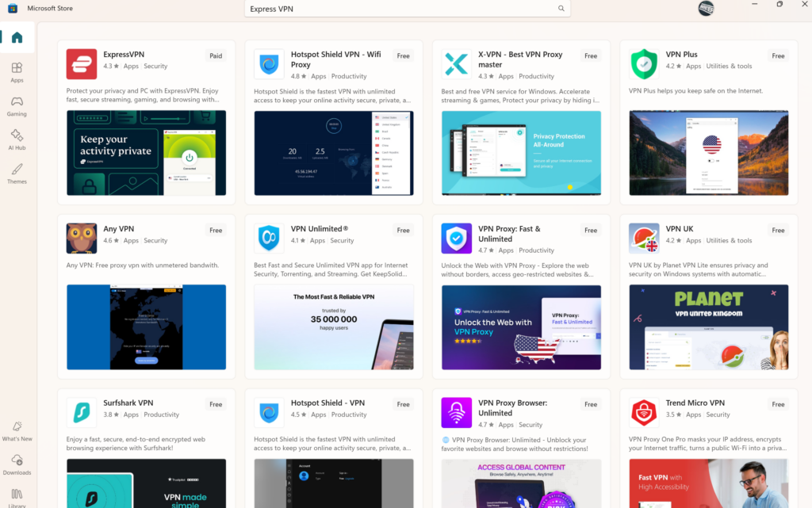Screen dimensions: 812x508
Task: Click 'Any VPN: Free proxy vpn' description
Action: (x=143, y=265)
